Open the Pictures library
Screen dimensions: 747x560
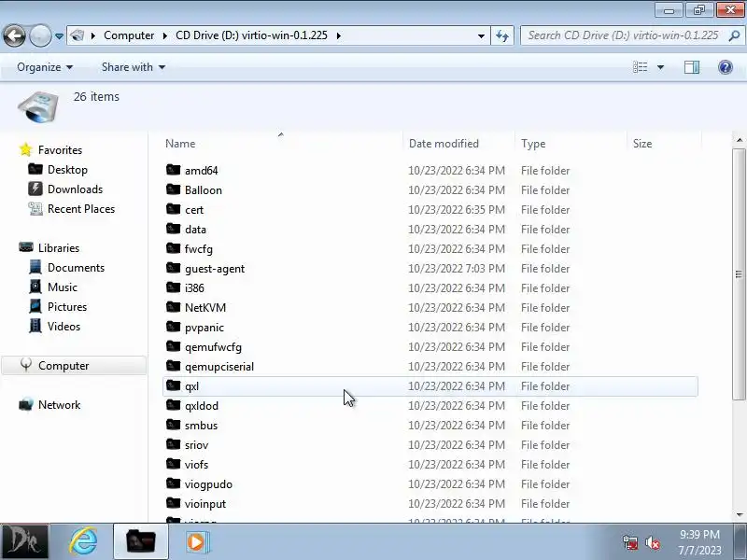(67, 307)
